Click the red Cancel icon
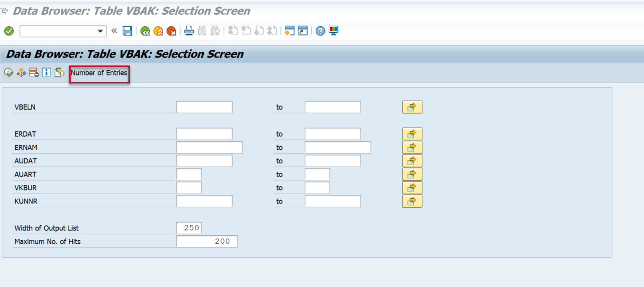Viewport: 644px width, 287px height. 171,31
